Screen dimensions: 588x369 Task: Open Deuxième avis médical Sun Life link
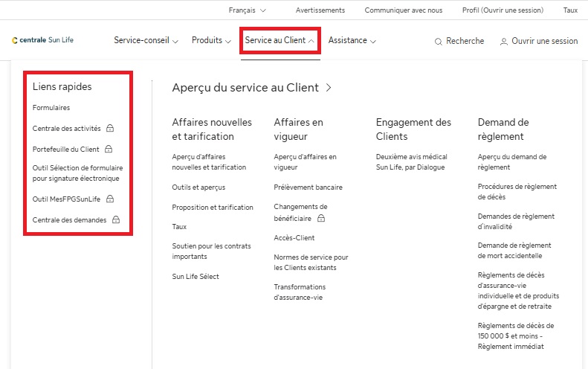[411, 162]
